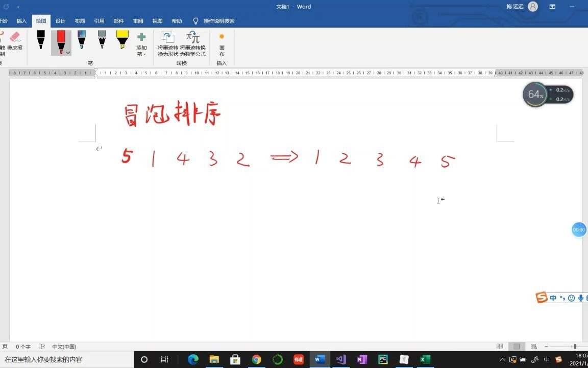Select the black pen tool
The image size is (588, 368).
pyautogui.click(x=40, y=40)
